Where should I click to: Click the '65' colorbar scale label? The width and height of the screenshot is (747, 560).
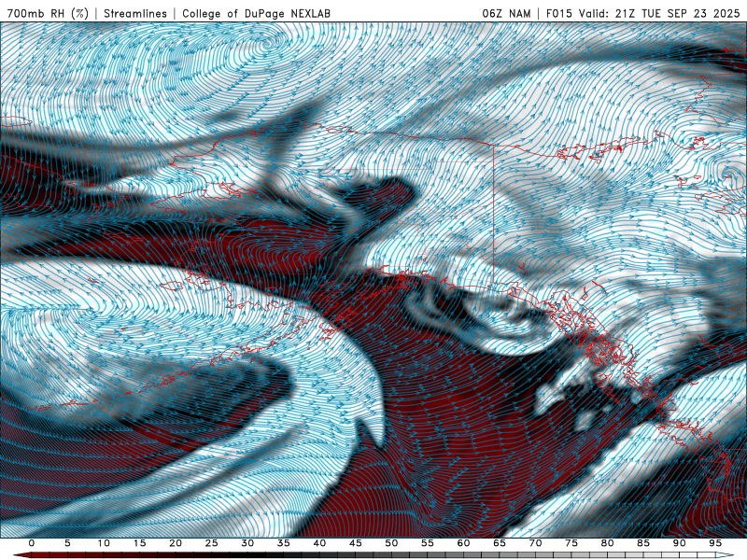[x=500, y=543]
